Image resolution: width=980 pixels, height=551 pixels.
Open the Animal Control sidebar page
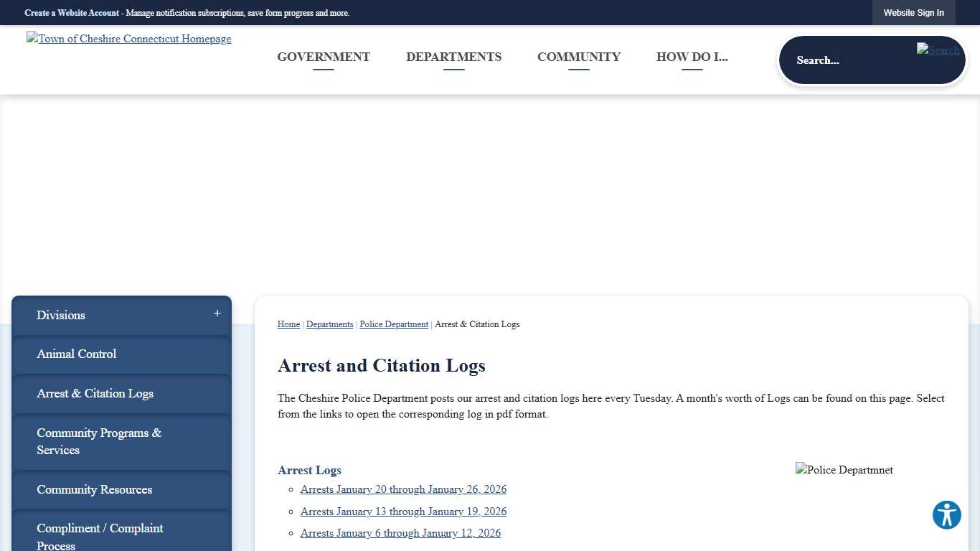point(76,354)
